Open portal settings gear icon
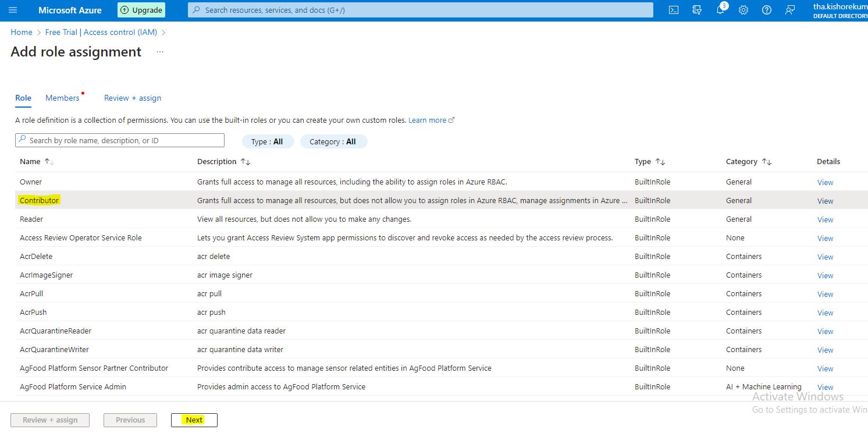The height and width of the screenshot is (433, 868). coord(744,10)
